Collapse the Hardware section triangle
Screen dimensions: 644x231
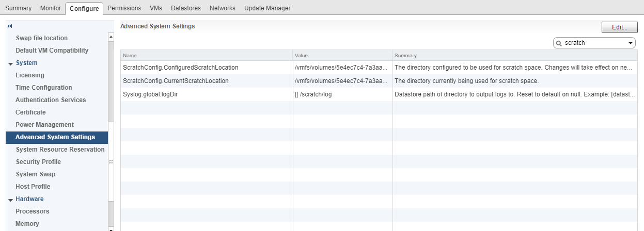(x=10, y=200)
